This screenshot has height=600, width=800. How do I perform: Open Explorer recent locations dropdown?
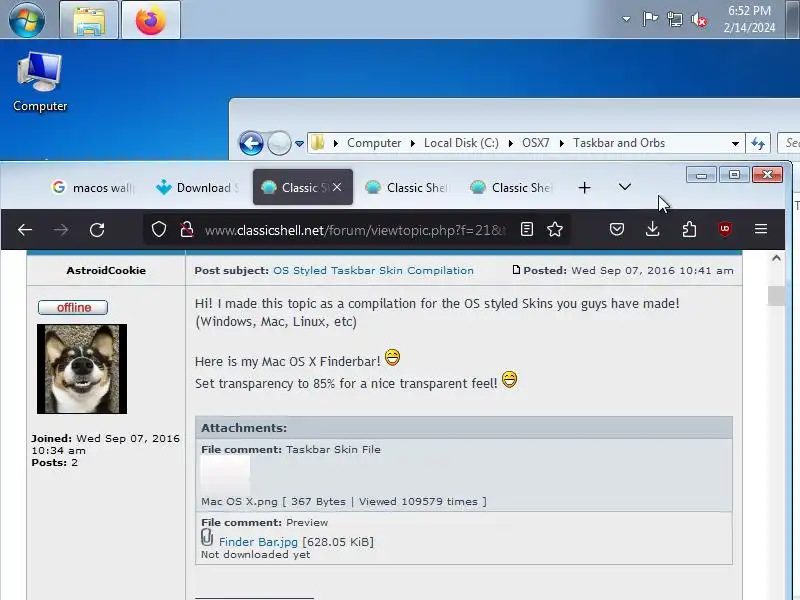[299, 143]
